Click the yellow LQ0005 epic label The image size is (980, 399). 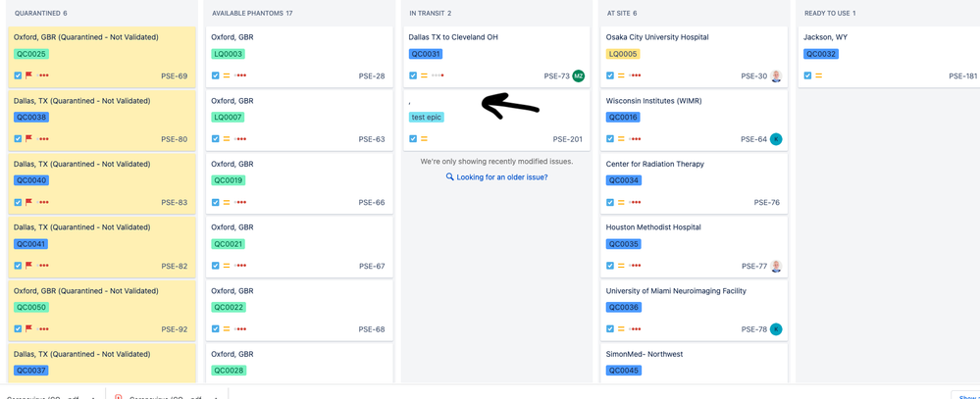[623, 54]
